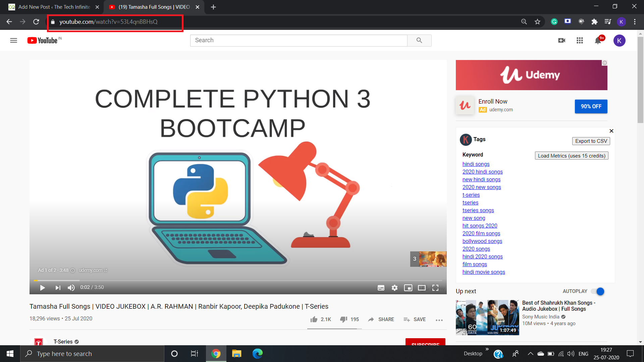Screen dimensions: 644x362
Task: Open File Explorer from taskbar
Action: 236,354
